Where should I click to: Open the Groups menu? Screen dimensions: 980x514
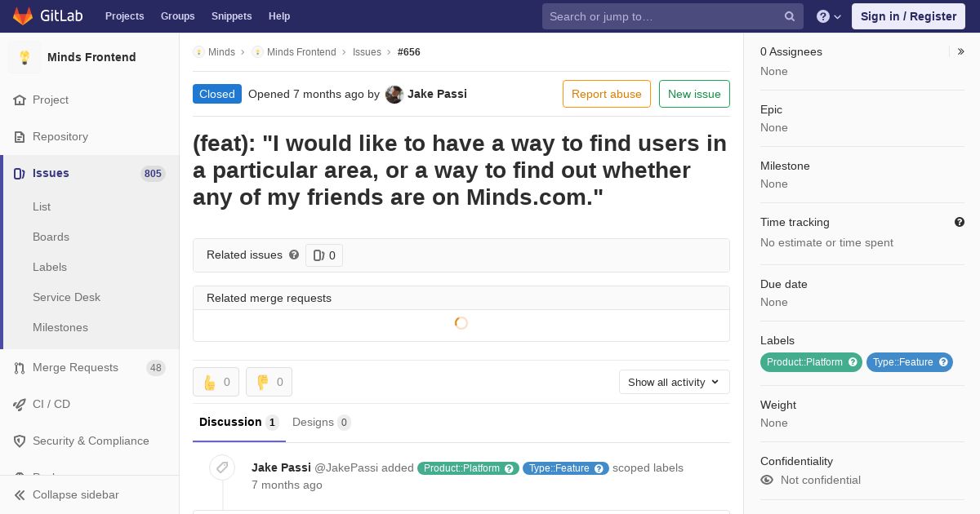pos(178,16)
